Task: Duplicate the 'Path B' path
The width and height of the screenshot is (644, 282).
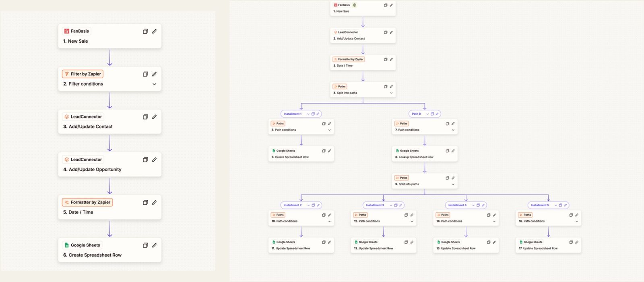Action: tap(432, 114)
